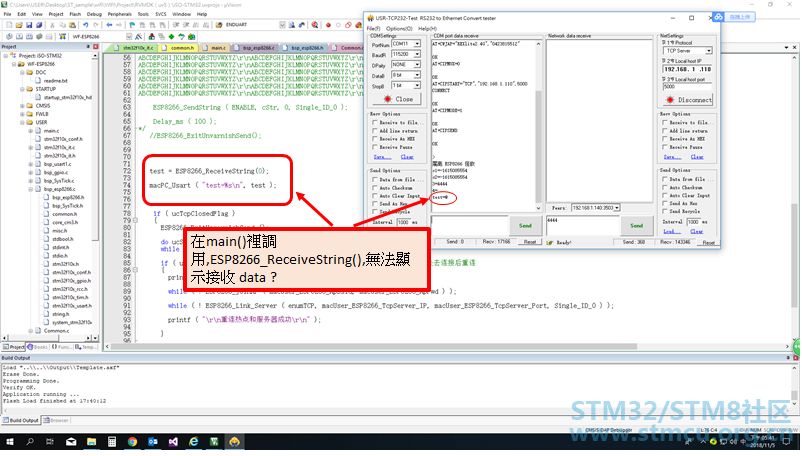Screen dimensions: 802x456
Task: Close the Project pane with red X
Action: 96,47
